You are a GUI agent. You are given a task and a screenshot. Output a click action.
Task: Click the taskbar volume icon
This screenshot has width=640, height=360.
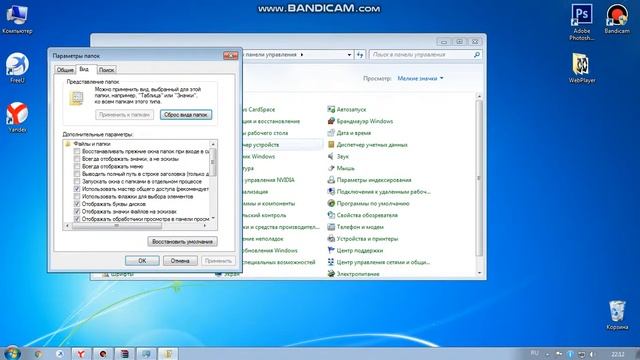(x=593, y=354)
